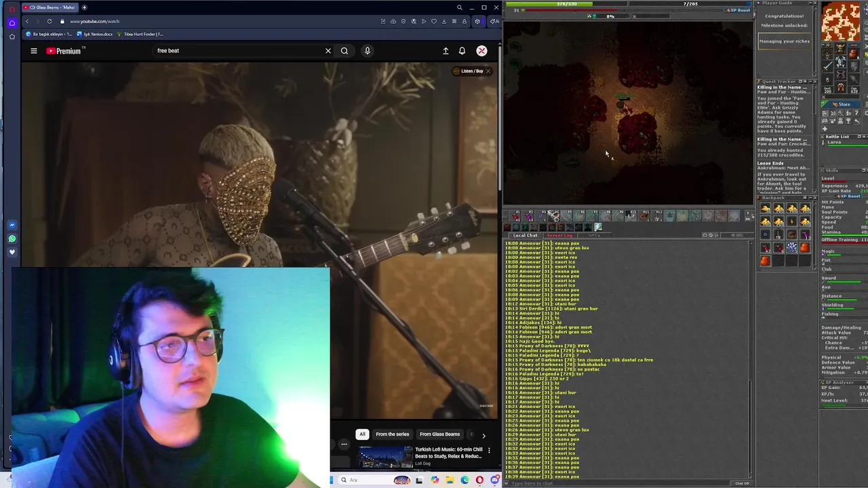
Task: Open Turkish Lofi Music video title
Action: pos(449,453)
